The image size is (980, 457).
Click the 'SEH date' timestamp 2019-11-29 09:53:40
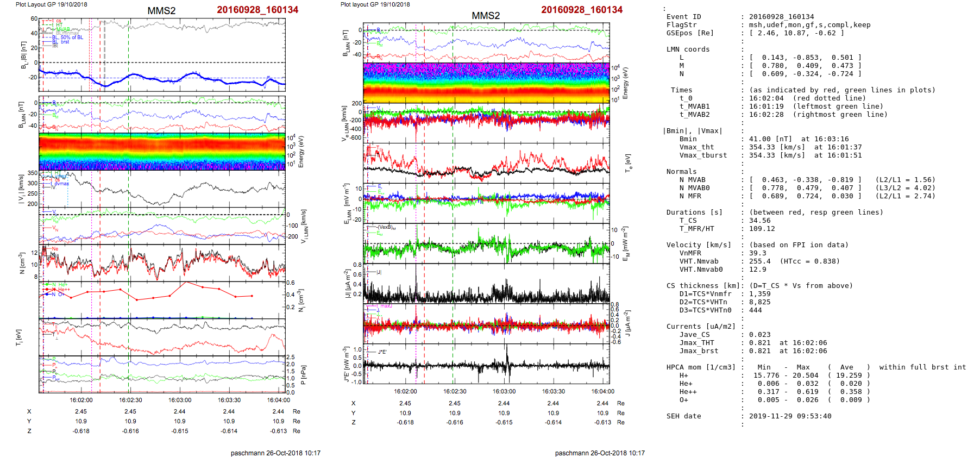pos(790,416)
